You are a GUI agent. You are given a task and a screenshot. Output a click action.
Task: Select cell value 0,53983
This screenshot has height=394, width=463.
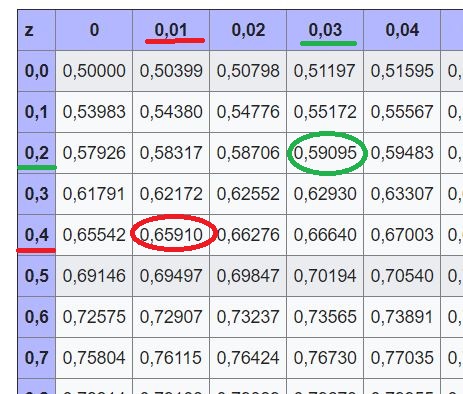point(94,112)
